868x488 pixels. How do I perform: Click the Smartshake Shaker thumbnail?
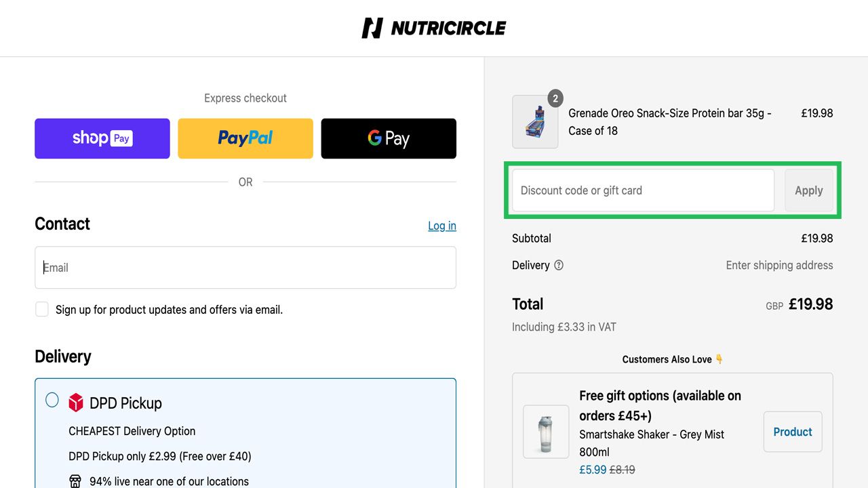[x=546, y=432]
